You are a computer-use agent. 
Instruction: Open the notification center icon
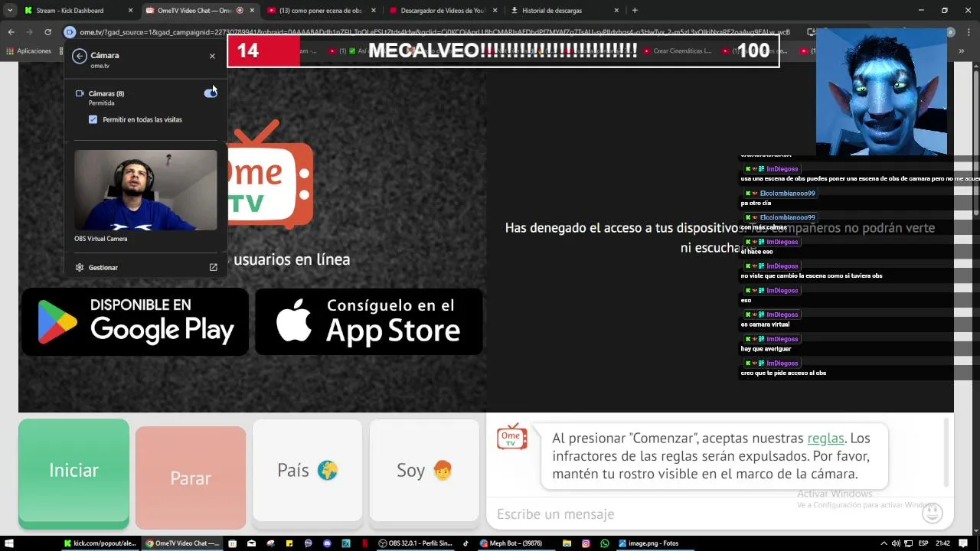coord(965,543)
